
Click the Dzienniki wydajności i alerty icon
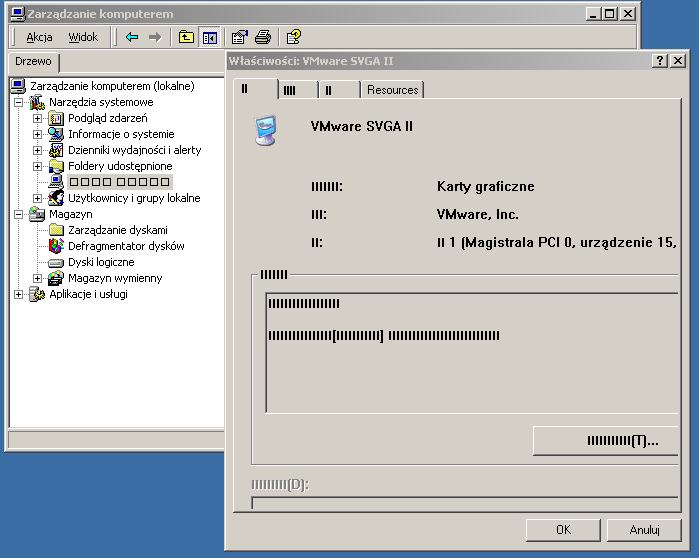[x=56, y=150]
